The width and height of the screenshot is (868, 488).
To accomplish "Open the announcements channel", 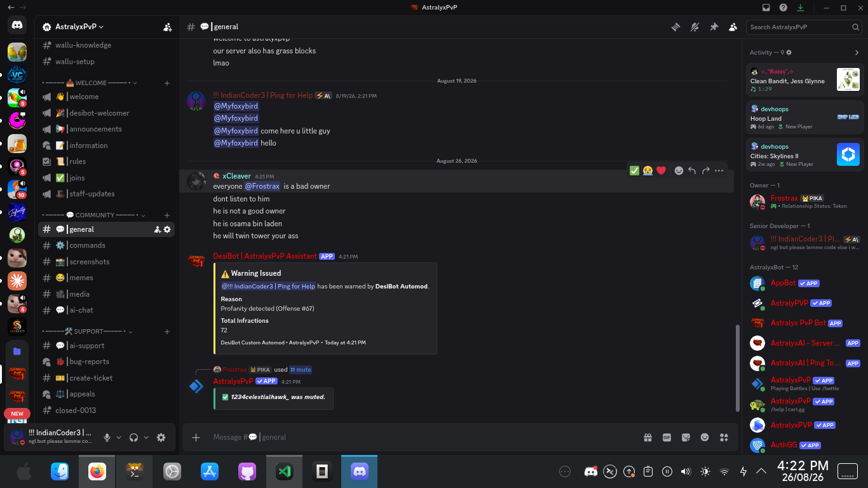I will 105,129.
